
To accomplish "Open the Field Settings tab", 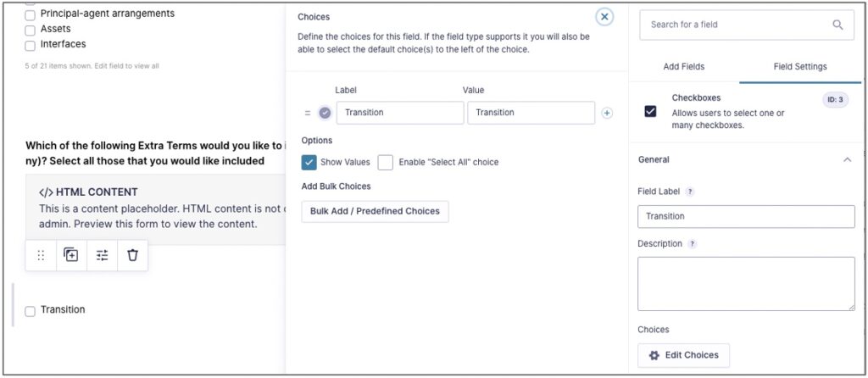I will point(800,66).
